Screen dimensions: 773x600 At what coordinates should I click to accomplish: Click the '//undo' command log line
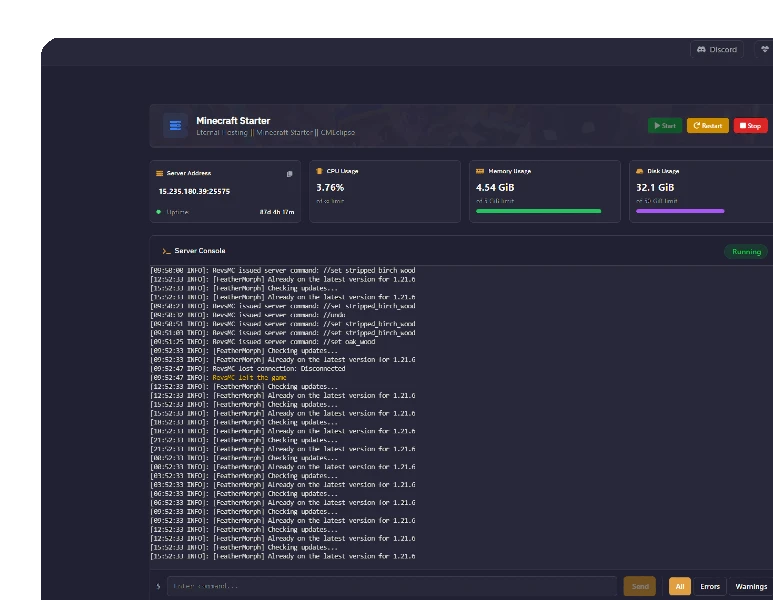tap(248, 315)
